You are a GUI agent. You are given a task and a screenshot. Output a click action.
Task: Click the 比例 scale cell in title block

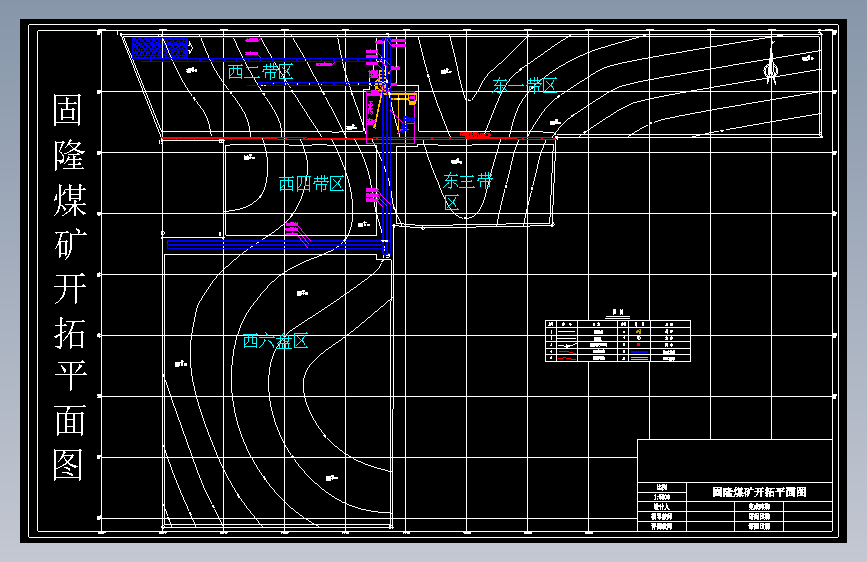(x=662, y=487)
